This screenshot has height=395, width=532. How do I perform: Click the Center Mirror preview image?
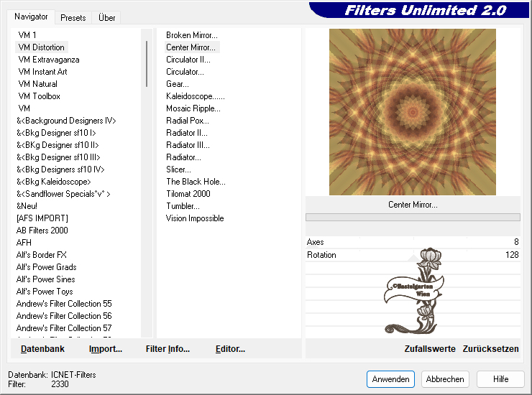click(413, 112)
